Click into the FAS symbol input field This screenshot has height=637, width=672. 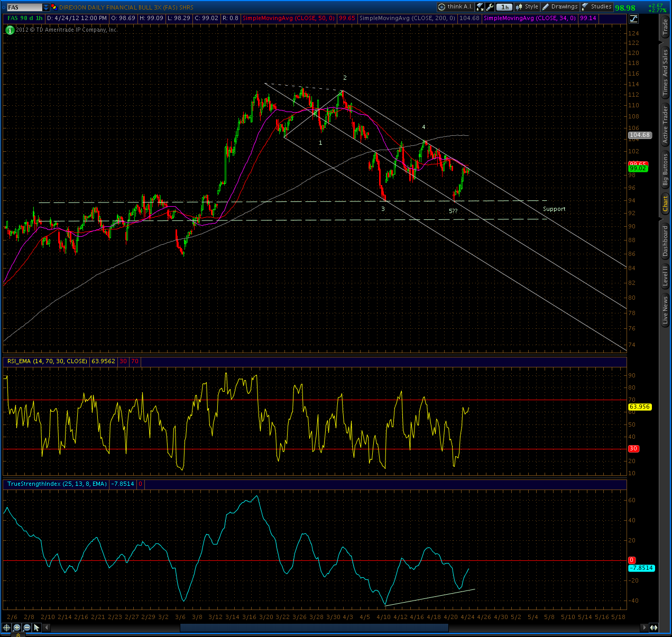pyautogui.click(x=24, y=7)
